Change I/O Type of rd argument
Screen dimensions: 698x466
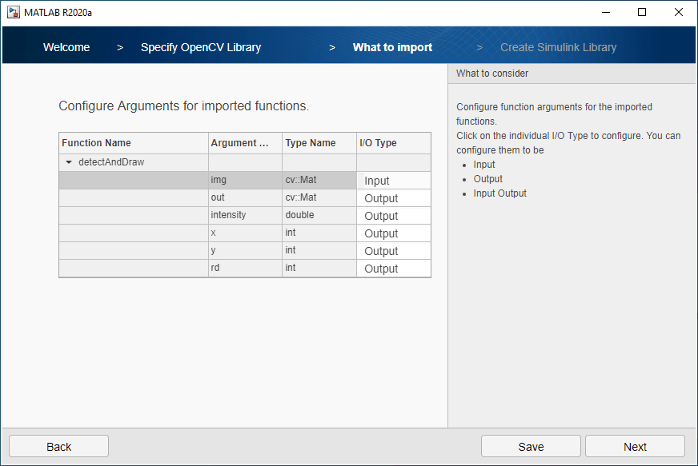coord(394,268)
